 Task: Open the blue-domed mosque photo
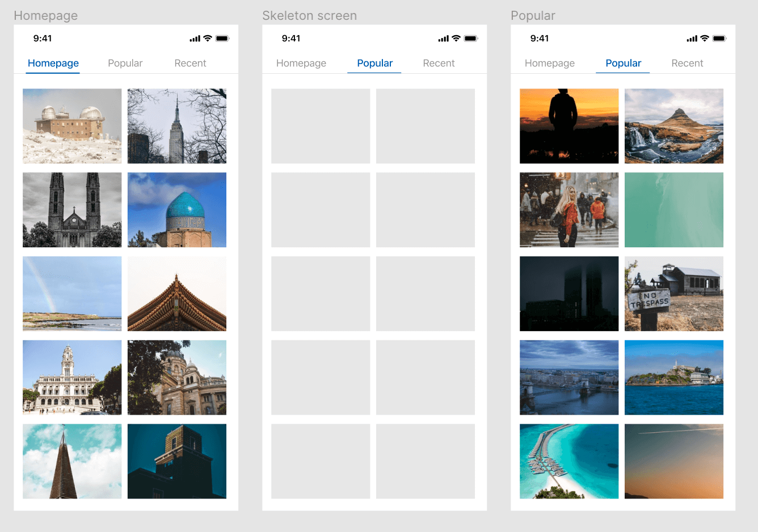(177, 210)
